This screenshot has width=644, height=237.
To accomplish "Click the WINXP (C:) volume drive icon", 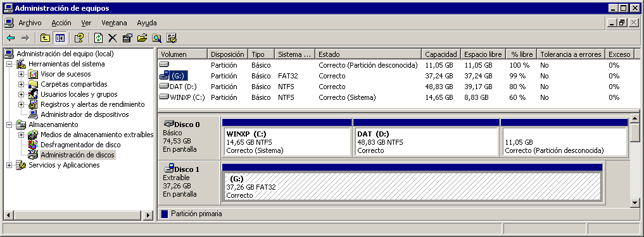I will 164,97.
